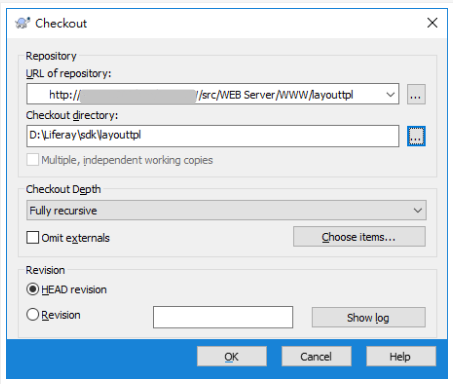Open Show log button

pos(368,317)
